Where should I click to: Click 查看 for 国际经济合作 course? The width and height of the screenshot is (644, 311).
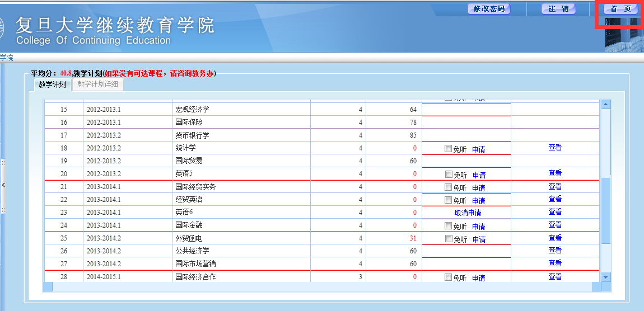pos(554,276)
